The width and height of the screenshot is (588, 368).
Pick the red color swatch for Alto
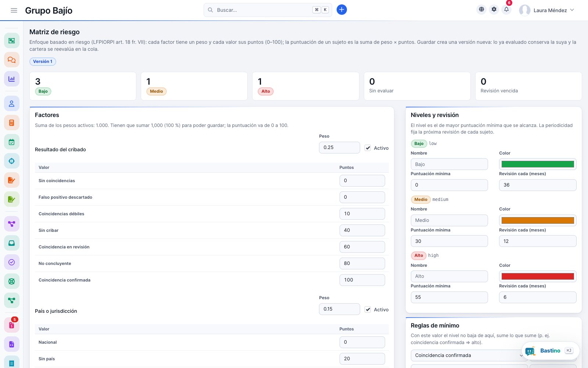pyautogui.click(x=538, y=276)
